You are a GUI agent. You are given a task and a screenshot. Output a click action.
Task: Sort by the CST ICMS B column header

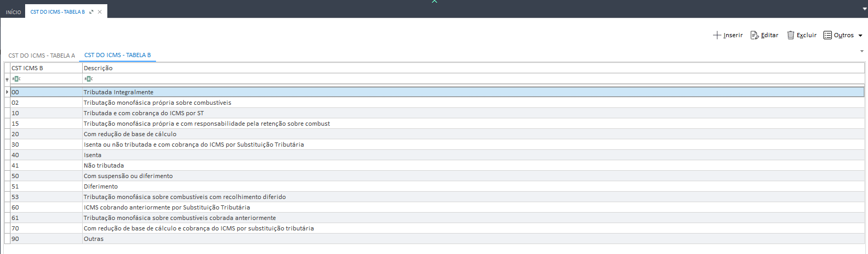(x=46, y=68)
